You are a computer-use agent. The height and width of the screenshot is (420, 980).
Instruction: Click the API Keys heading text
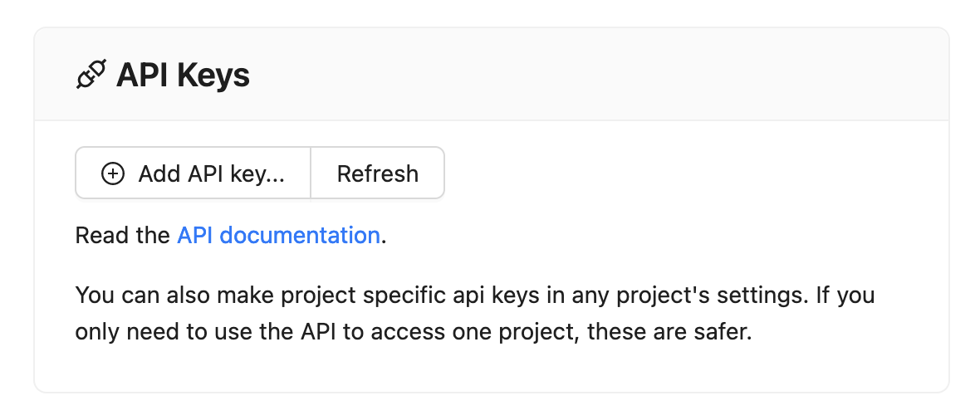coord(183,76)
